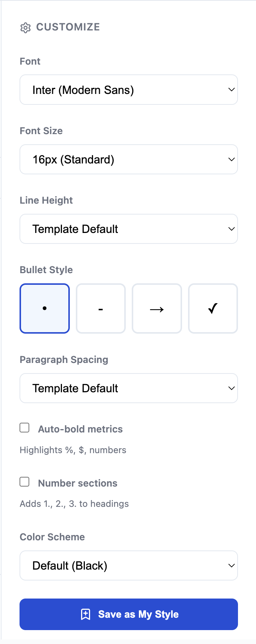Viewport: 256px width, 644px height.
Task: Click the chevron on Color Scheme dropdown
Action: (231, 565)
